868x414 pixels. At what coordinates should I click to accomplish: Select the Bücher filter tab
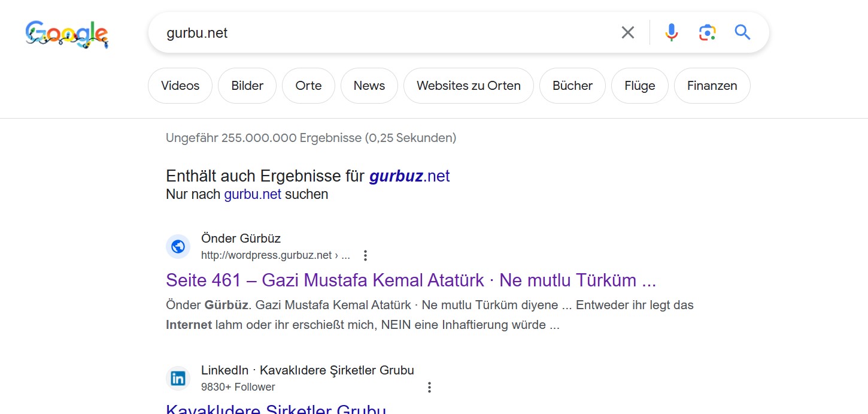coord(572,86)
